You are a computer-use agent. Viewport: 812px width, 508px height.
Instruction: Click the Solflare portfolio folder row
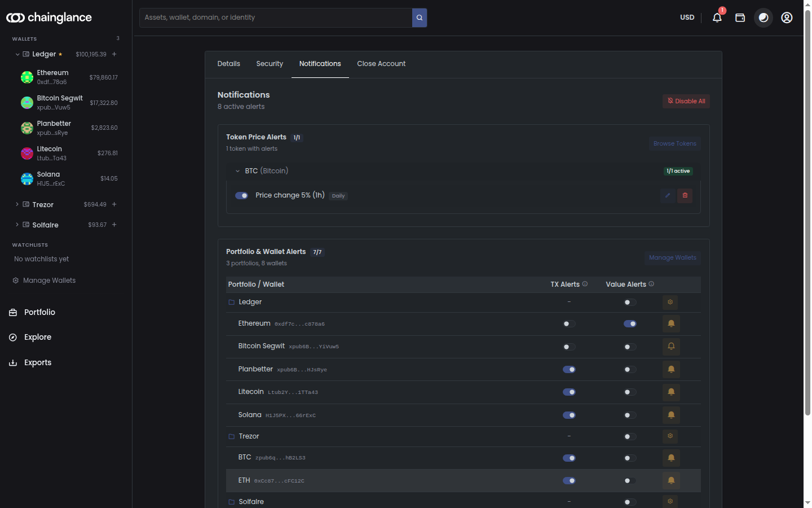(x=464, y=501)
